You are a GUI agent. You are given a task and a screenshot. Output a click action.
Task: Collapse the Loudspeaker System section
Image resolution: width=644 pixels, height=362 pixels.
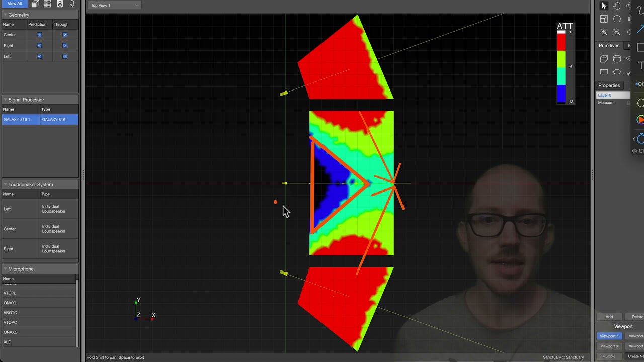click(5, 185)
